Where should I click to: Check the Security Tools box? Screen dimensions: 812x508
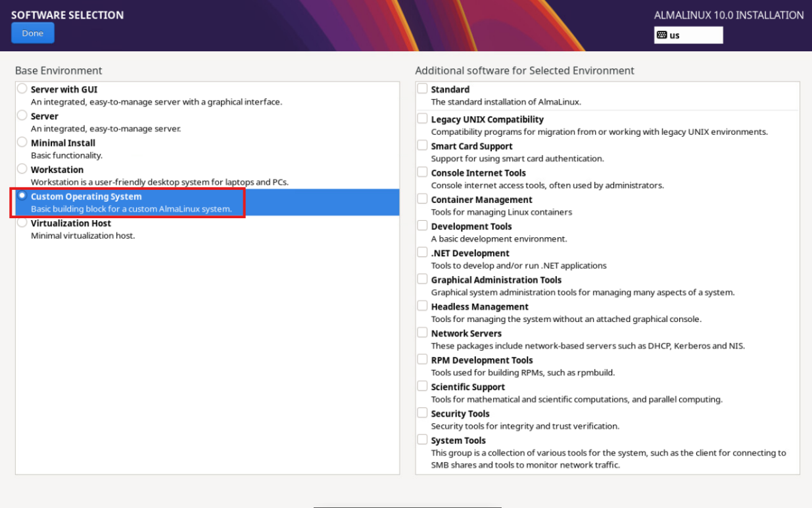coord(422,413)
